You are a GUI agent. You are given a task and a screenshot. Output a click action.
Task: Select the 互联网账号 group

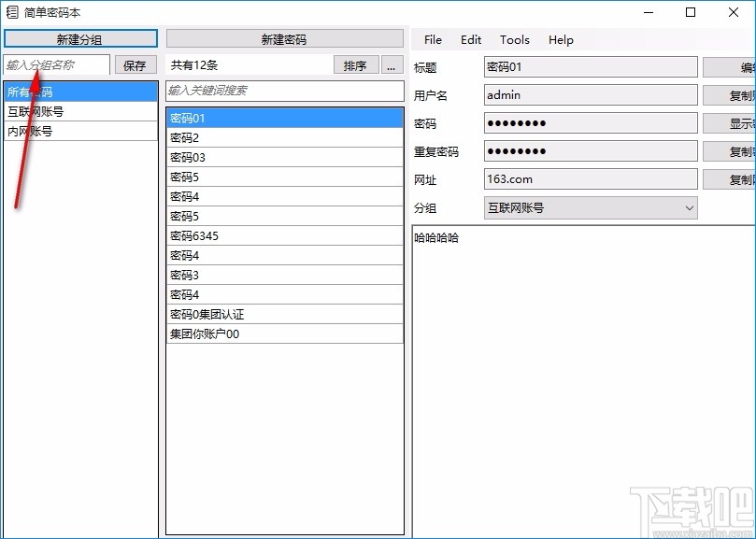80,110
